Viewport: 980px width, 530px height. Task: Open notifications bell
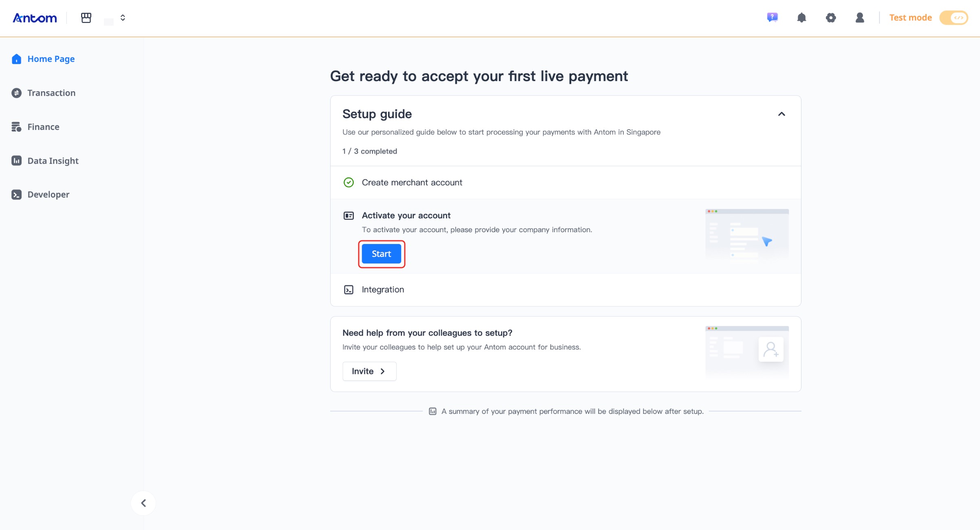point(801,18)
